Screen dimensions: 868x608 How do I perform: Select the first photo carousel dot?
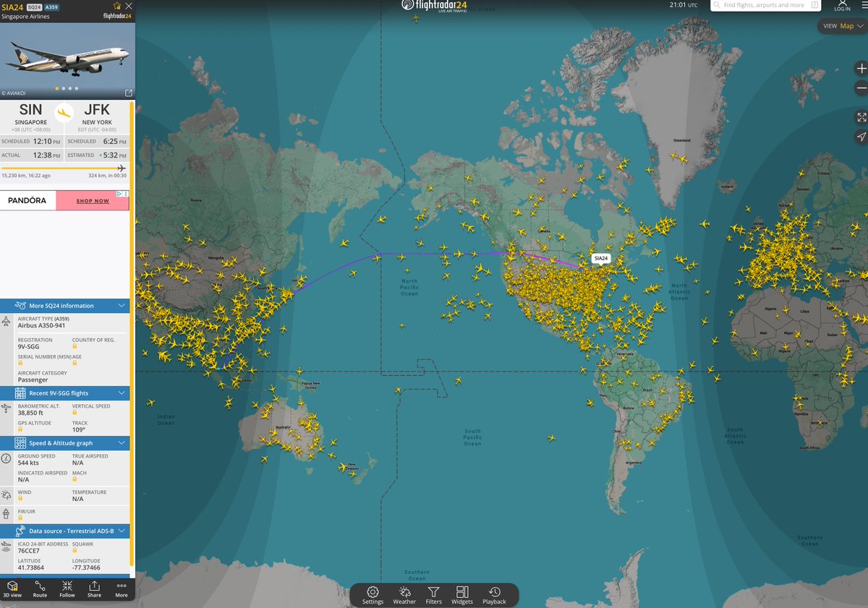[57, 89]
